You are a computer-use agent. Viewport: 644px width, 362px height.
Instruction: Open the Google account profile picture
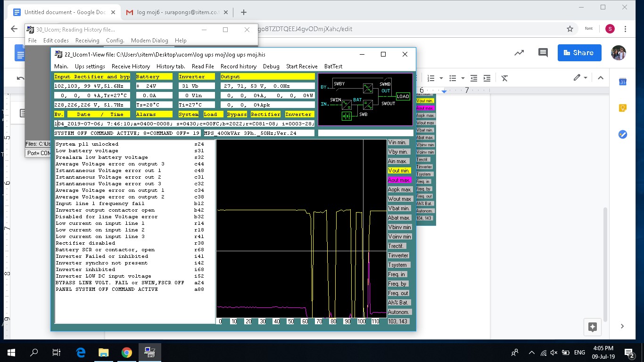pos(618,53)
